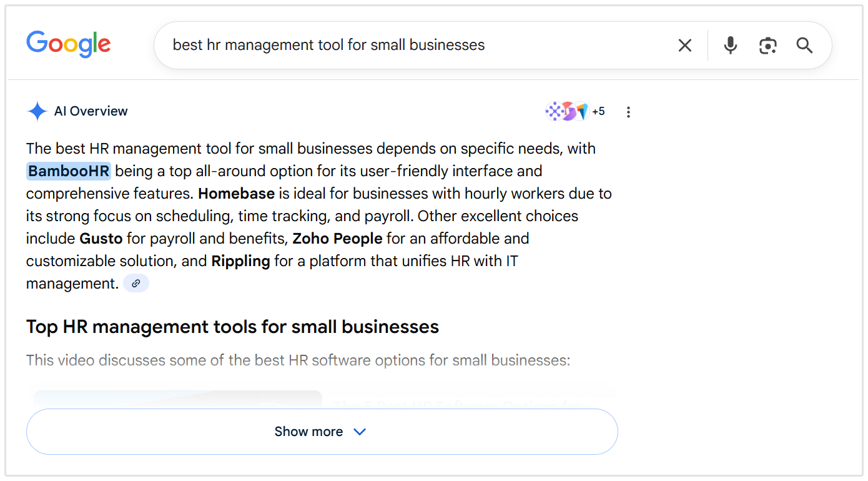Viewport: 868px width, 481px height.
Task: Click the blue and orange source favicon
Action: (582, 112)
